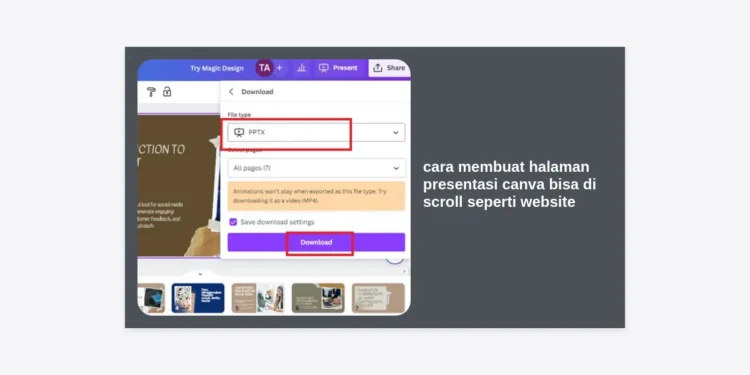
Task: Click the File type label
Action: (x=239, y=115)
